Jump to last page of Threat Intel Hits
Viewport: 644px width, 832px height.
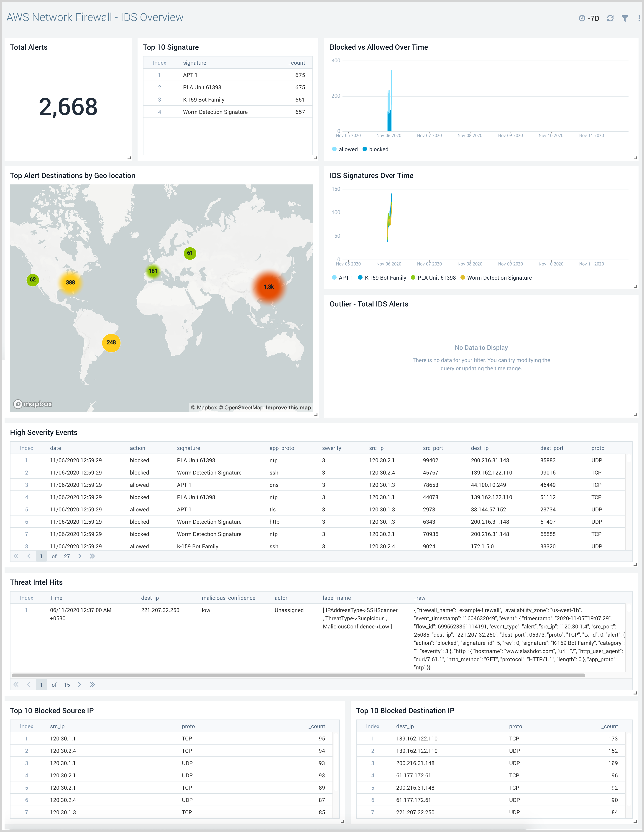(x=92, y=685)
